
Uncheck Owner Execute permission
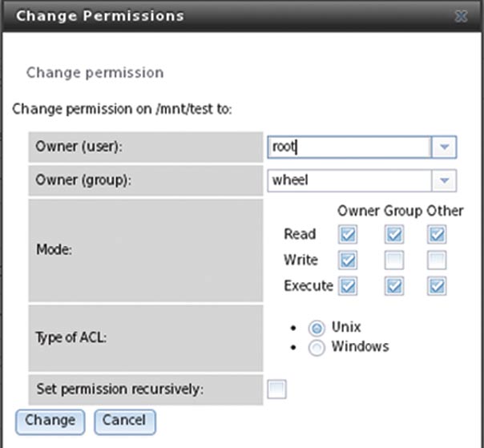pos(348,286)
